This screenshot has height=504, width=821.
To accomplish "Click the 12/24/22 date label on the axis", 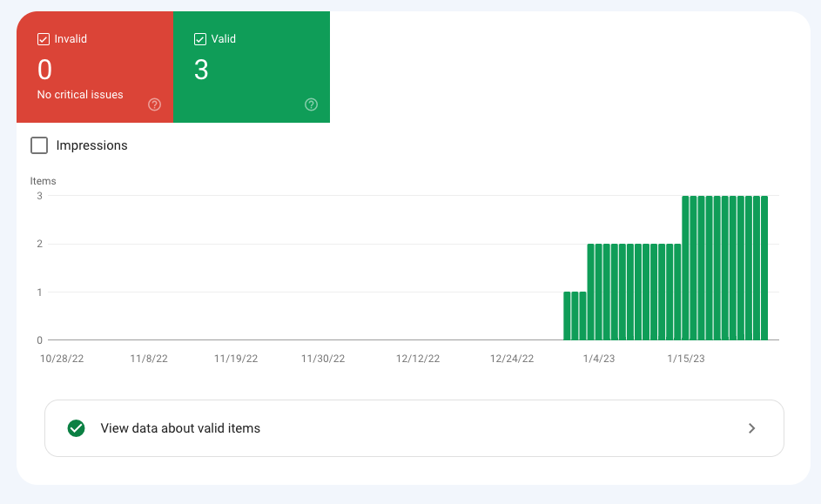I will click(x=512, y=358).
